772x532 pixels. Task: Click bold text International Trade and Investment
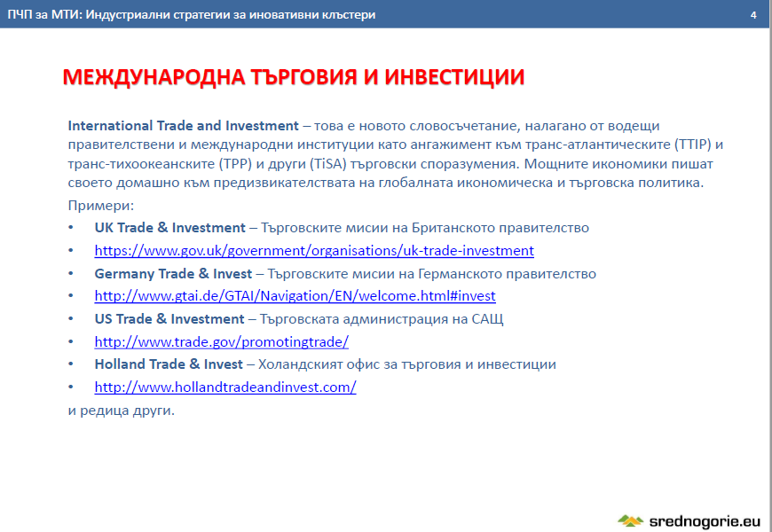point(183,126)
